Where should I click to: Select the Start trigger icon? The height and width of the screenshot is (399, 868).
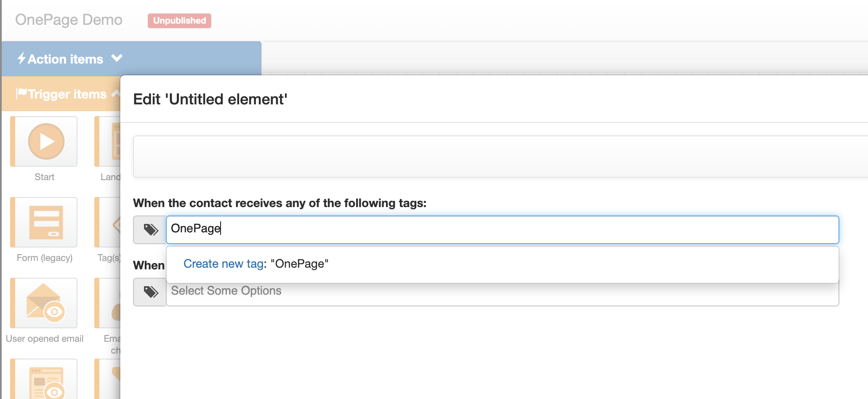pyautogui.click(x=46, y=141)
